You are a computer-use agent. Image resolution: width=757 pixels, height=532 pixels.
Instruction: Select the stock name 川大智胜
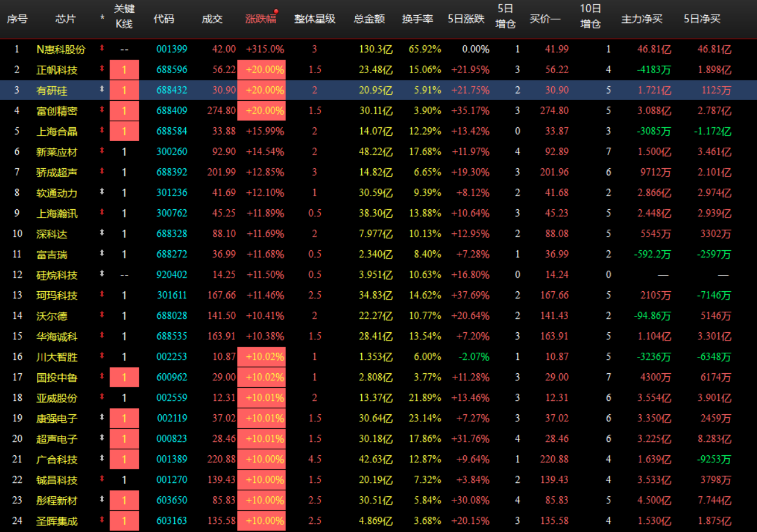point(57,357)
